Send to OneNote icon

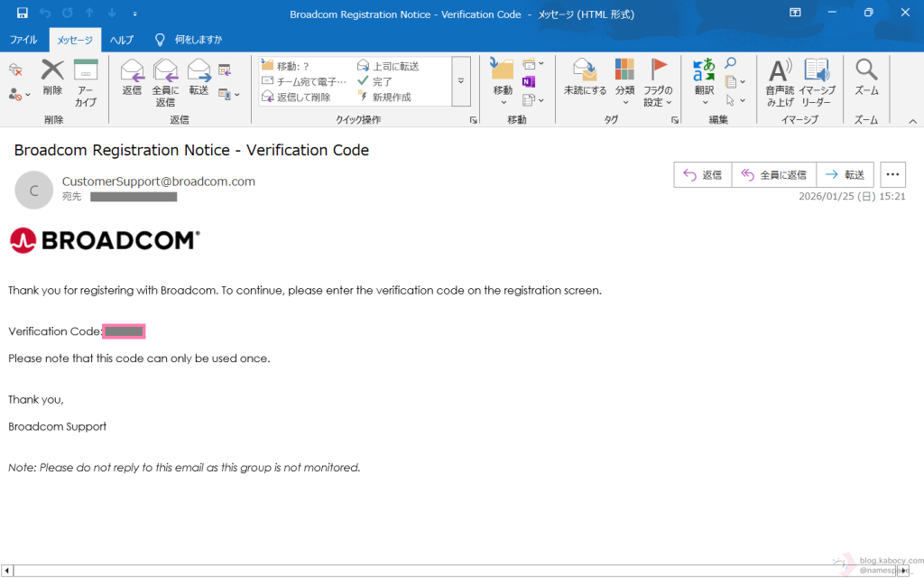point(529,81)
